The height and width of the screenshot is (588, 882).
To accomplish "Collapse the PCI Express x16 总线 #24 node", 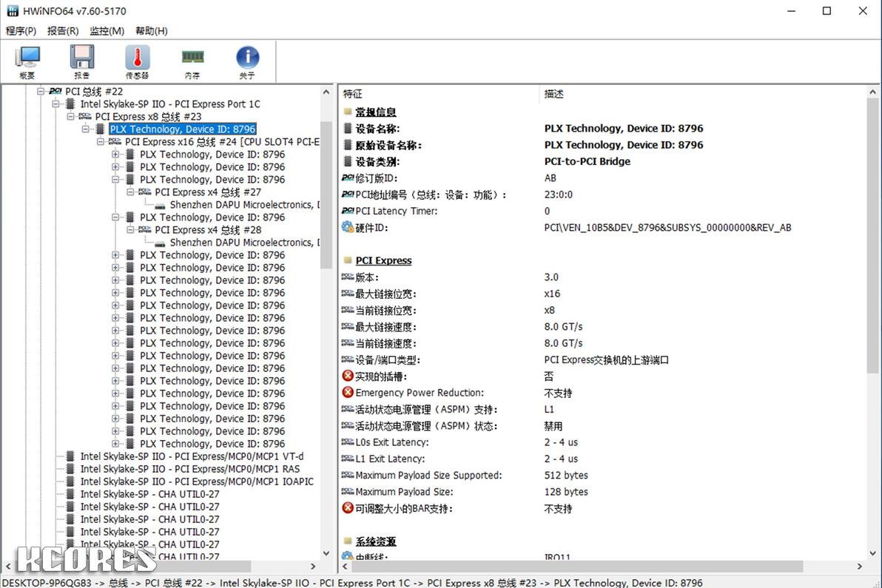I will pyautogui.click(x=100, y=142).
